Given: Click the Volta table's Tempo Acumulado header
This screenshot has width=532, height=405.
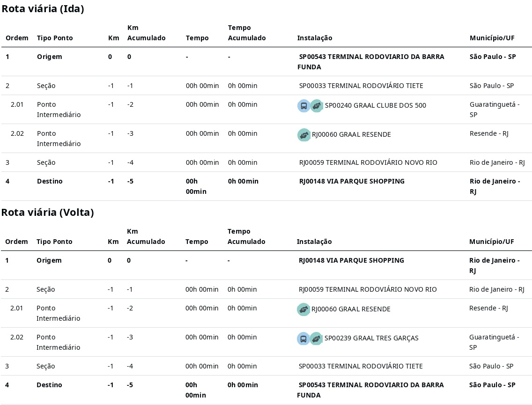Looking at the screenshot, I should [x=246, y=236].
